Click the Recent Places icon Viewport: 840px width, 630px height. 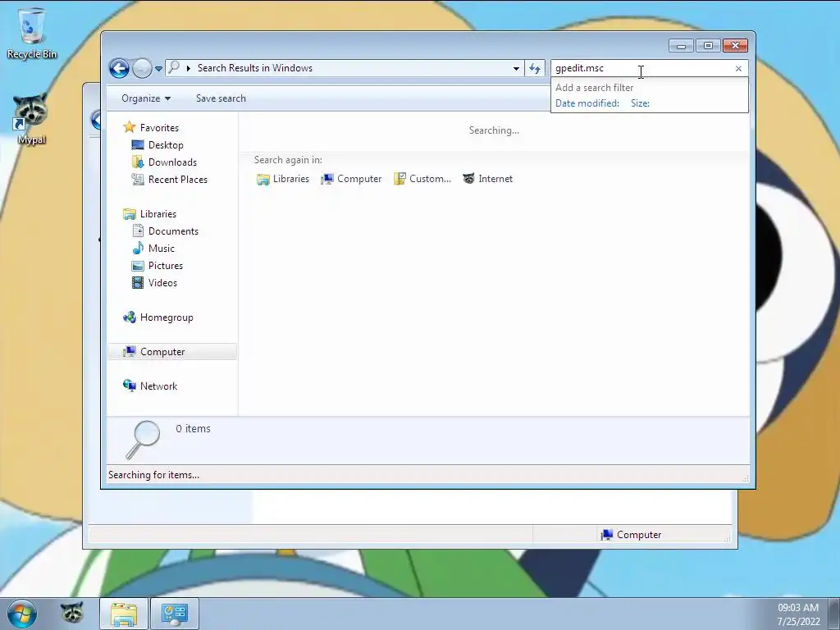(x=138, y=180)
